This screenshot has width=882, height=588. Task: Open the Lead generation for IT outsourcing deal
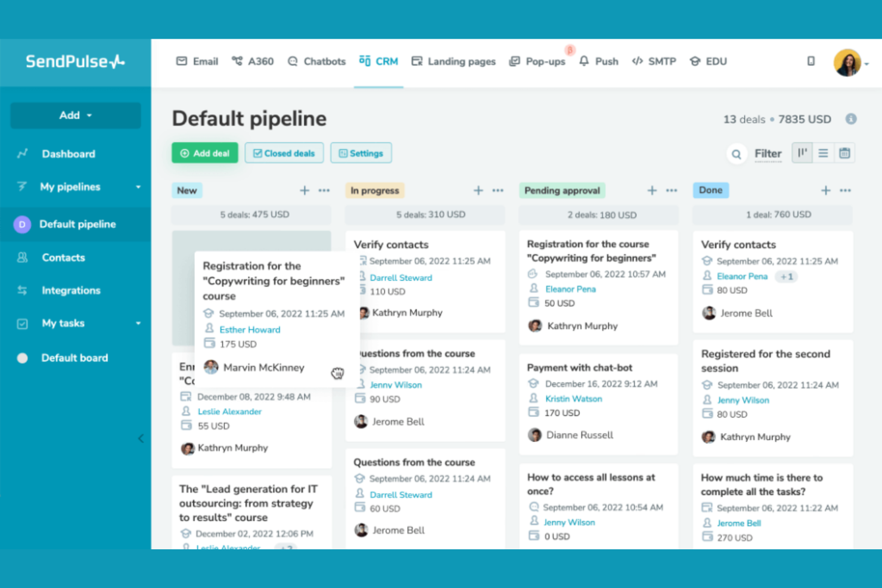point(249,503)
